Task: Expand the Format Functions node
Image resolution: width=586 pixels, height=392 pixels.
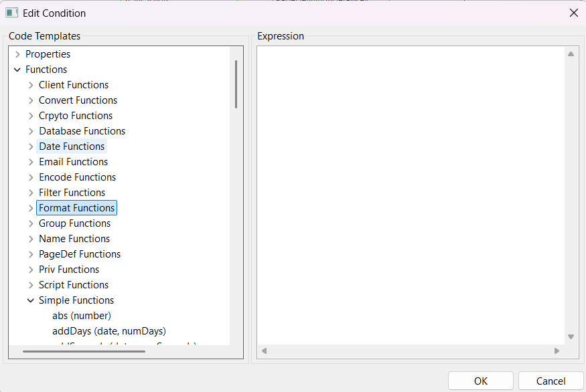Action: coord(31,208)
